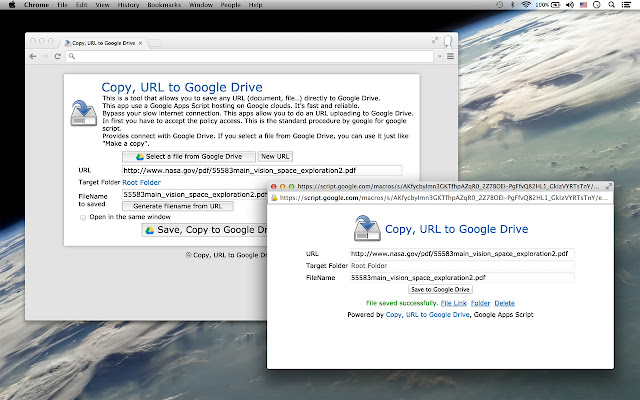
Task: Click 'Save, Copy to Google Drive' button
Action: 205,230
